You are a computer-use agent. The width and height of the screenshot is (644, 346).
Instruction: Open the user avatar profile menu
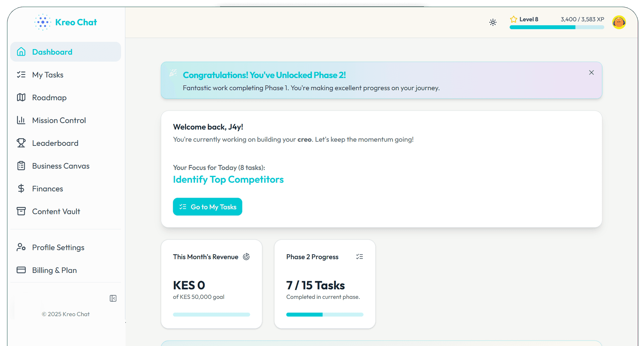coord(619,22)
